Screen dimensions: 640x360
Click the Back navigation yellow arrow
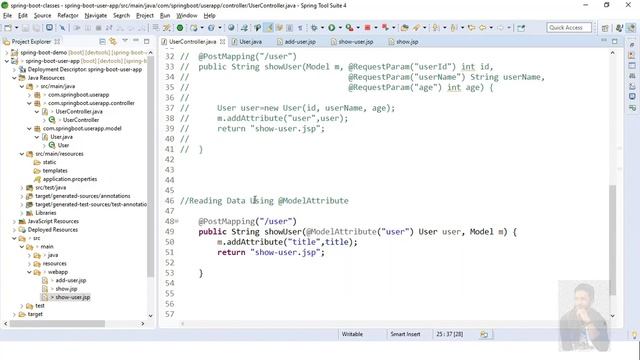[x=482, y=28]
